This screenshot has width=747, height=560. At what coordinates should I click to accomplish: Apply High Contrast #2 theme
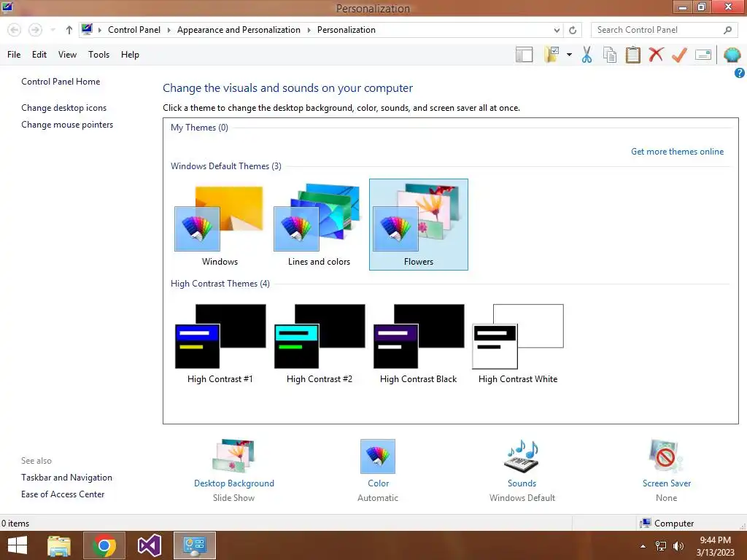click(320, 343)
